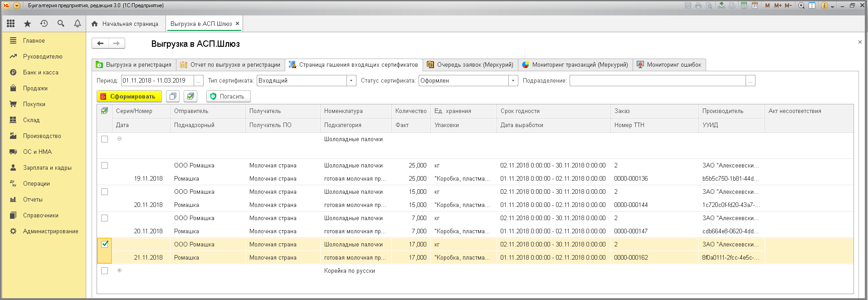The image size is (868, 300).
Task: Untick the checked 21.11.2018 row checkbox
Action: 104,244
